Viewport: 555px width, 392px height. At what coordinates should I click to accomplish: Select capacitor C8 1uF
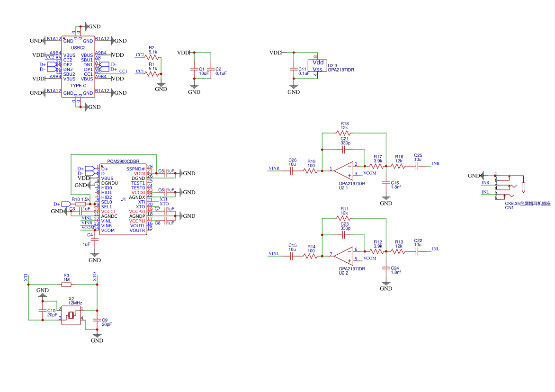[166, 221]
